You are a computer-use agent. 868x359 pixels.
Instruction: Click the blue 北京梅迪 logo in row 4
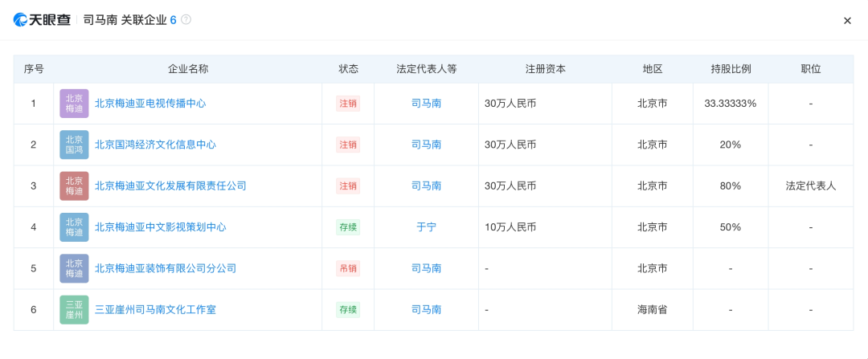point(74,227)
